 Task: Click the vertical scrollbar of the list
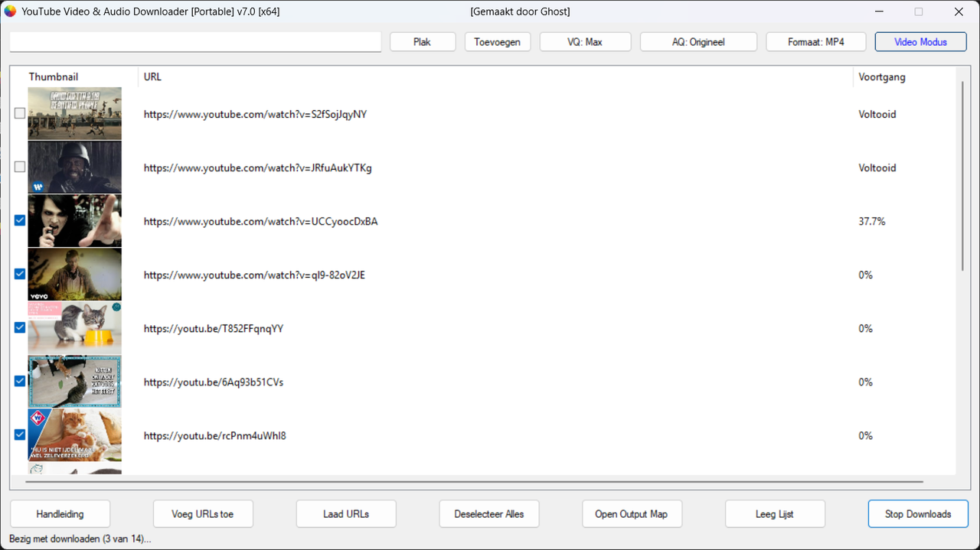click(x=963, y=176)
